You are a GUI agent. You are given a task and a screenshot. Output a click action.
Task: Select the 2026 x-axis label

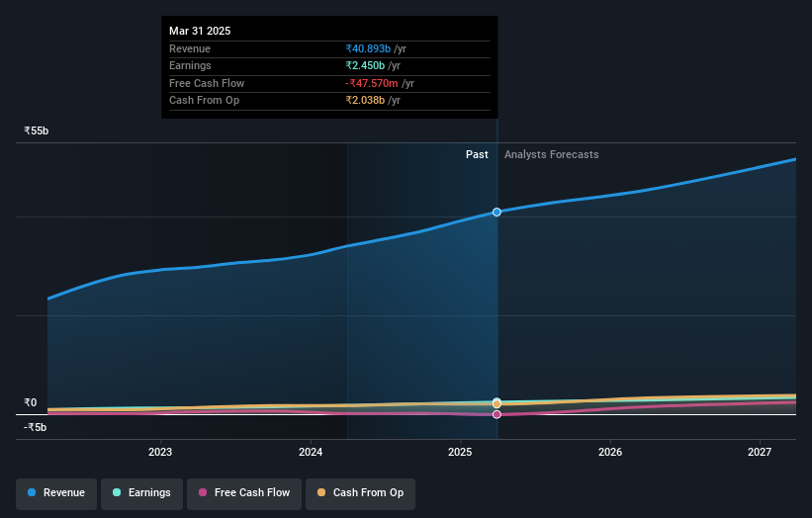tap(610, 452)
